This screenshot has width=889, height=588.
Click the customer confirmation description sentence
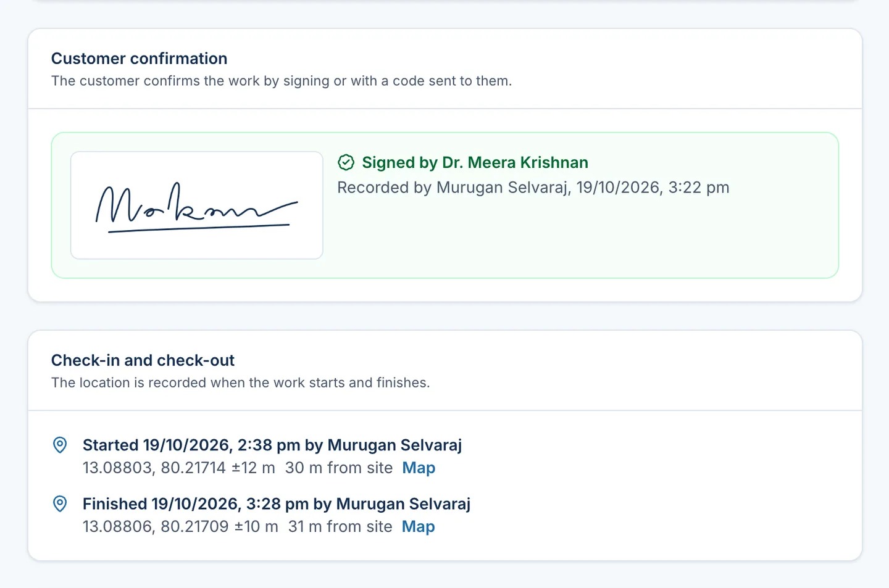point(282,81)
